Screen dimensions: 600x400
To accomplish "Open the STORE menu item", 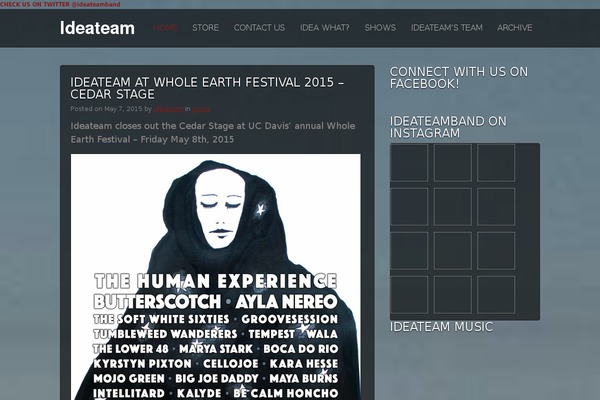I will click(x=205, y=28).
